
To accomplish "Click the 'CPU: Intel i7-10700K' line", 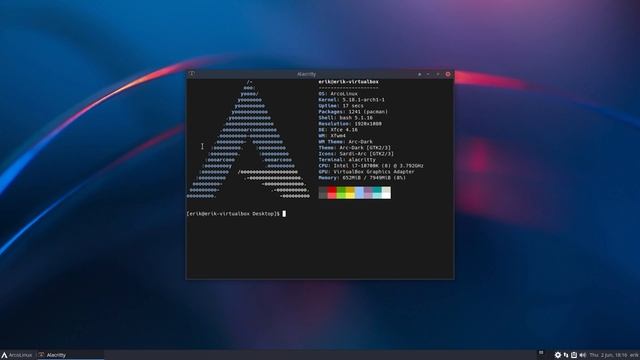I will point(371,166).
